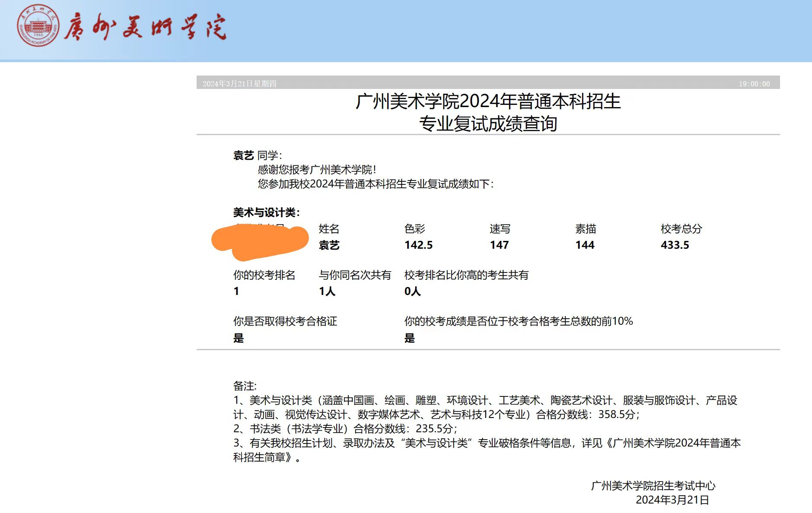Click the 素描 score 144
Image resolution: width=812 pixels, height=513 pixels.
point(585,245)
